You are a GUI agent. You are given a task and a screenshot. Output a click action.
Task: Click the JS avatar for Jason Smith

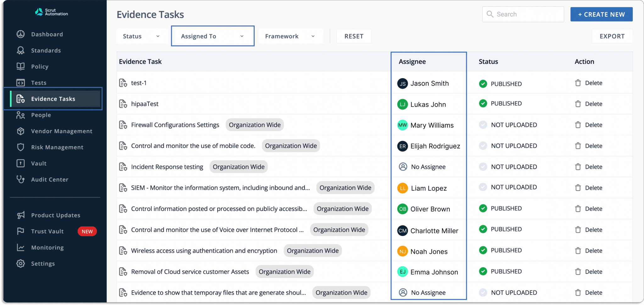402,84
